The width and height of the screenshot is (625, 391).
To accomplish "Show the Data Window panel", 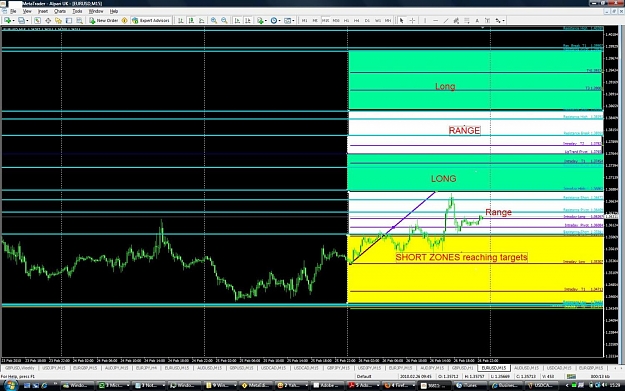I will [48, 20].
